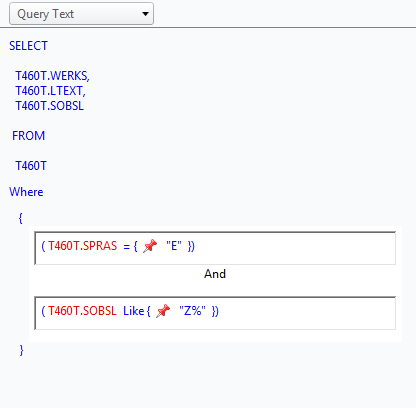Select the SPRAS condition box

tap(215, 248)
